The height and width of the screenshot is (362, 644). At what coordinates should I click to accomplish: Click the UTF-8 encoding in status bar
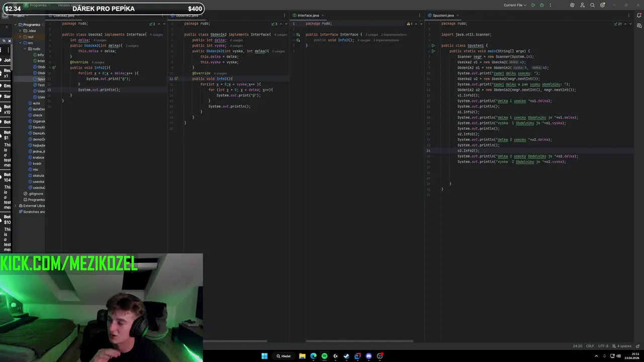603,346
